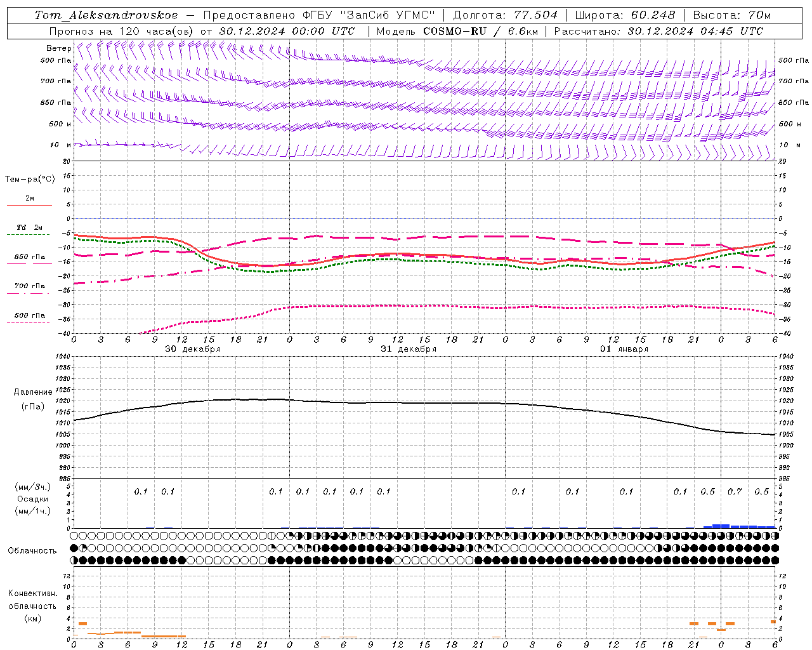Select the 'Долгота: 77.504' header value
Image resolution: width=812 pixels, height=650 pixels.
(506, 15)
